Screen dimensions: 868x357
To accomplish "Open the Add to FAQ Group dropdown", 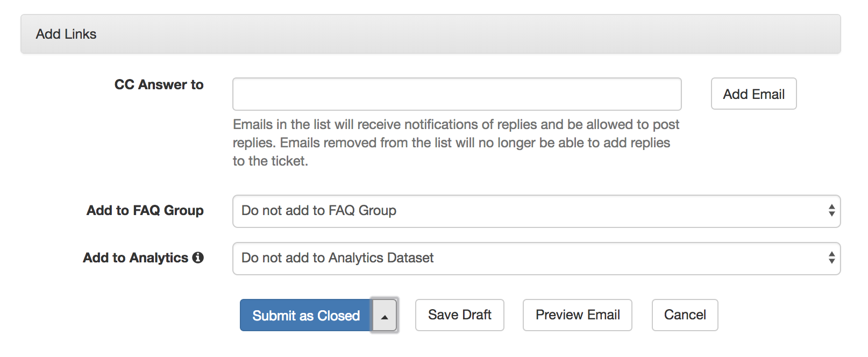I will click(536, 211).
